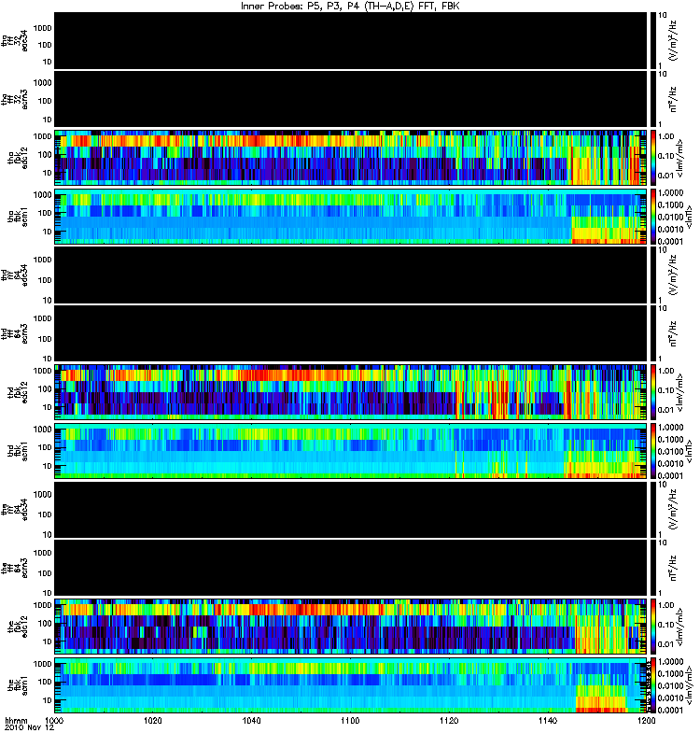Click the "hhmm" axis unit label
The image size is (700, 747).
tap(17, 720)
